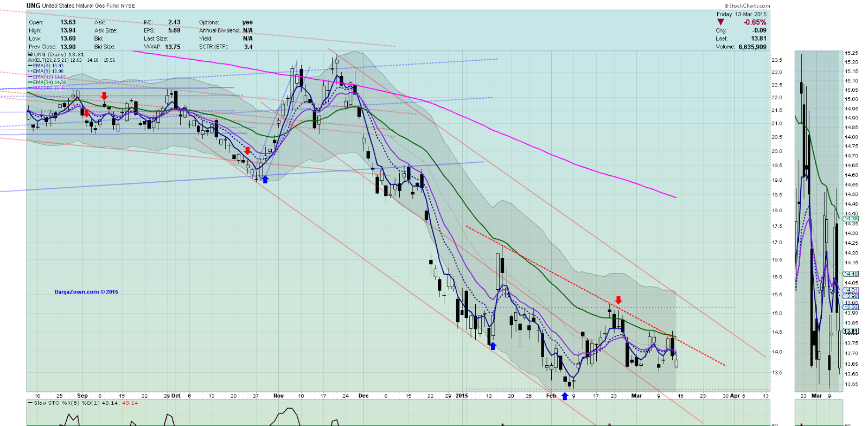The image size is (868, 426).
Task: Click the blue 13.93 price tag in the zoom panel
Action: pyautogui.click(x=851, y=307)
